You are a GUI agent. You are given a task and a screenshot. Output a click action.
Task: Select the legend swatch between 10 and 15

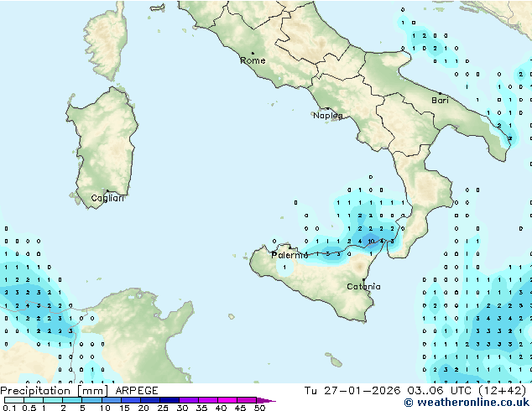[111, 400]
